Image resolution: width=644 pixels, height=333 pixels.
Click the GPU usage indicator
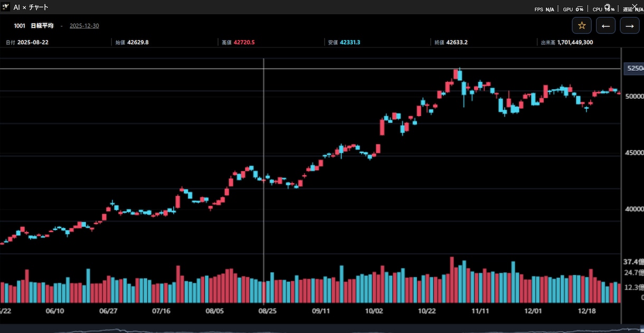coord(573,9)
